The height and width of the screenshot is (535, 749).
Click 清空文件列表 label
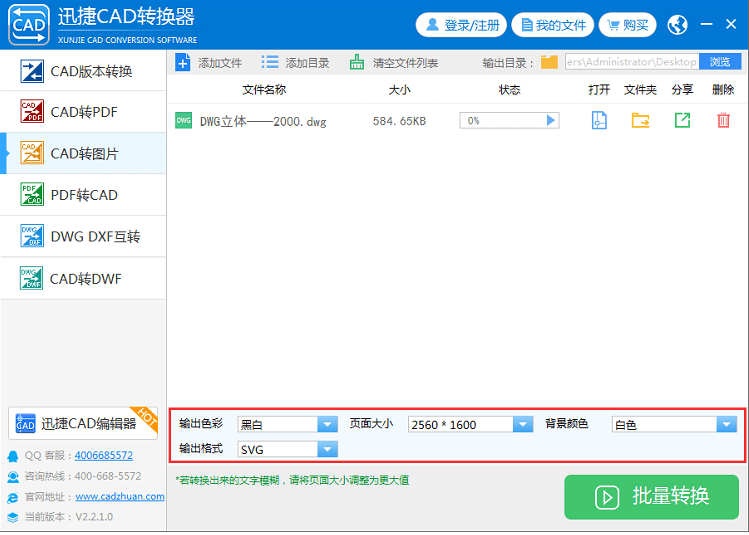pos(406,63)
